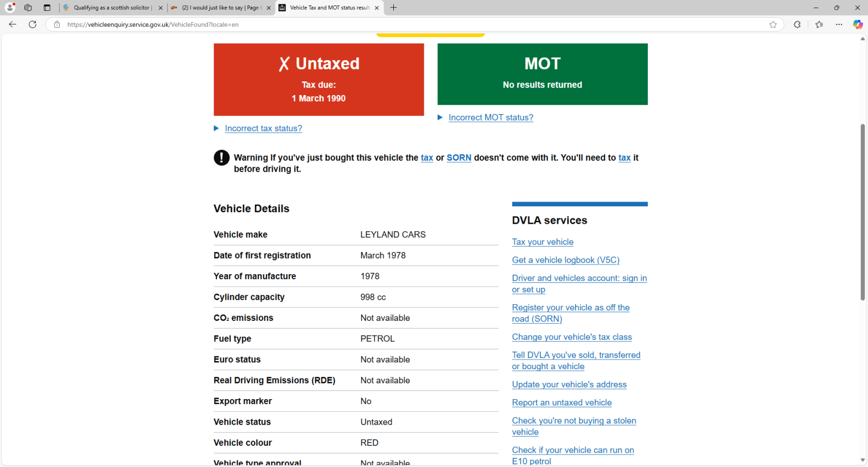Select the Vehicle status Untaxed value
868x467 pixels.
pyautogui.click(x=376, y=422)
